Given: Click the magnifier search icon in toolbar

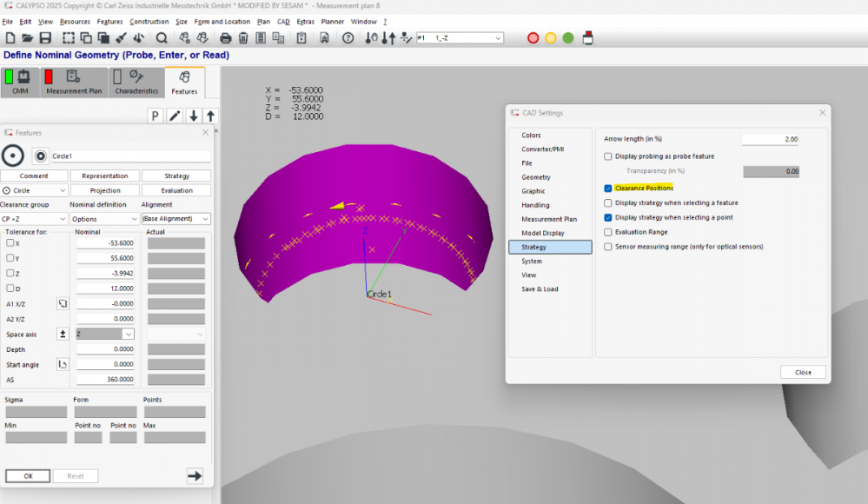Looking at the screenshot, I should (x=162, y=38).
